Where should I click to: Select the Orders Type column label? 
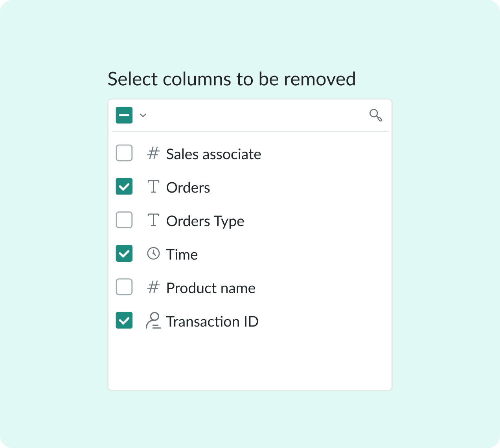tap(205, 221)
